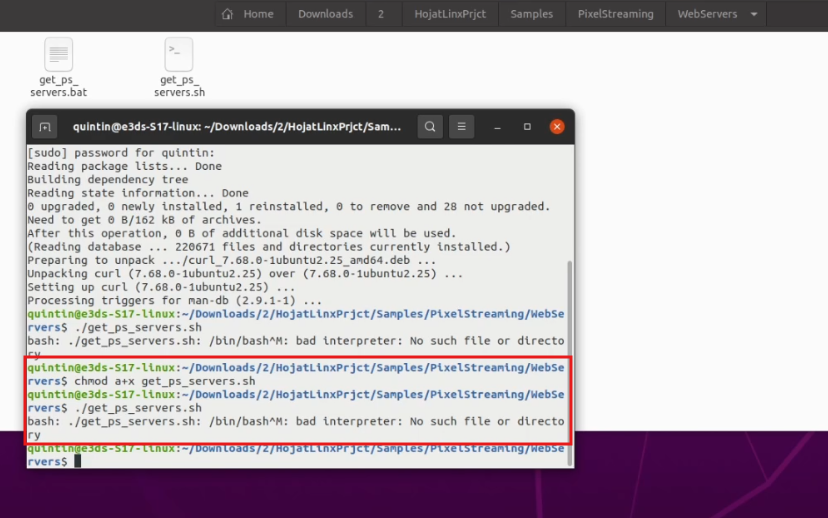828x518 pixels.
Task: Click the Home icon in path bar
Action: click(228, 14)
